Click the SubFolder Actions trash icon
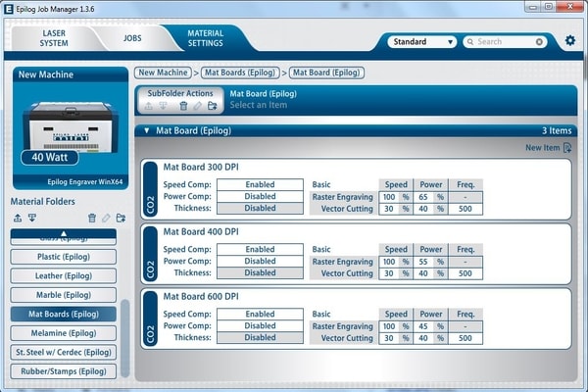The height and width of the screenshot is (392, 588). click(183, 106)
